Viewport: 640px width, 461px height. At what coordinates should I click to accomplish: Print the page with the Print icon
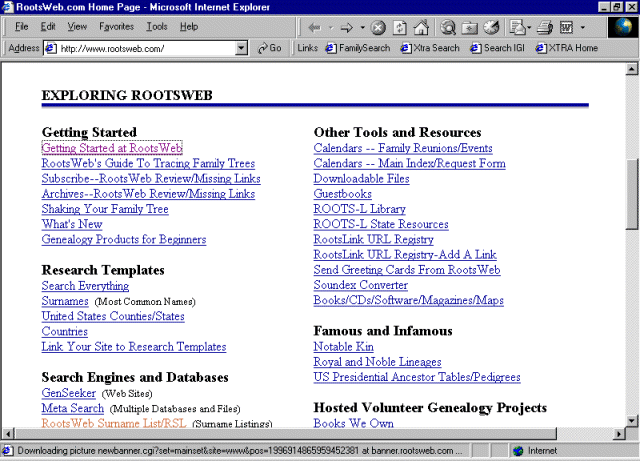(544, 27)
